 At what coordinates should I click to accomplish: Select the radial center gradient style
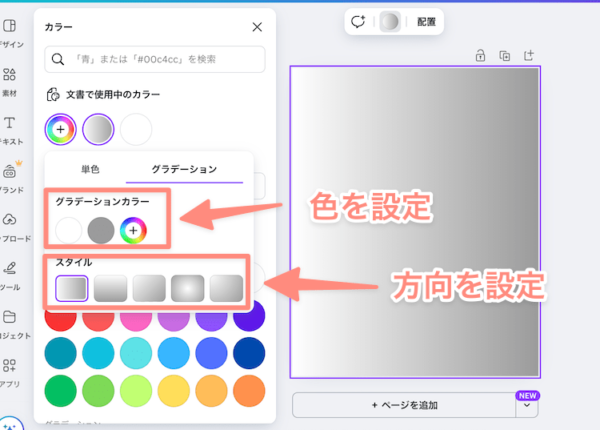pyautogui.click(x=188, y=288)
